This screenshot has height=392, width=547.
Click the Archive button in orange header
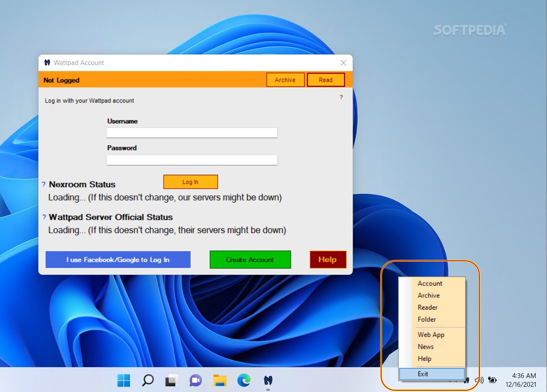[286, 80]
